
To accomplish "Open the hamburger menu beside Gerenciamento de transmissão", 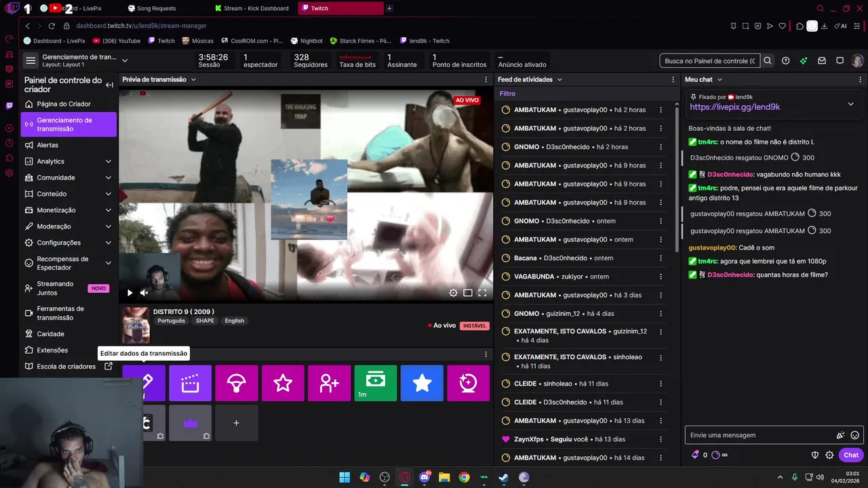I will [x=31, y=61].
